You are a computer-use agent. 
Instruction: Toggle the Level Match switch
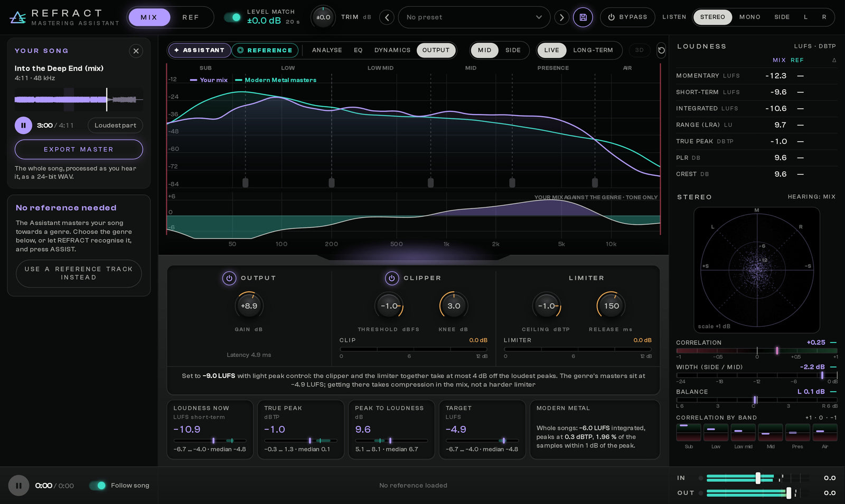point(232,17)
